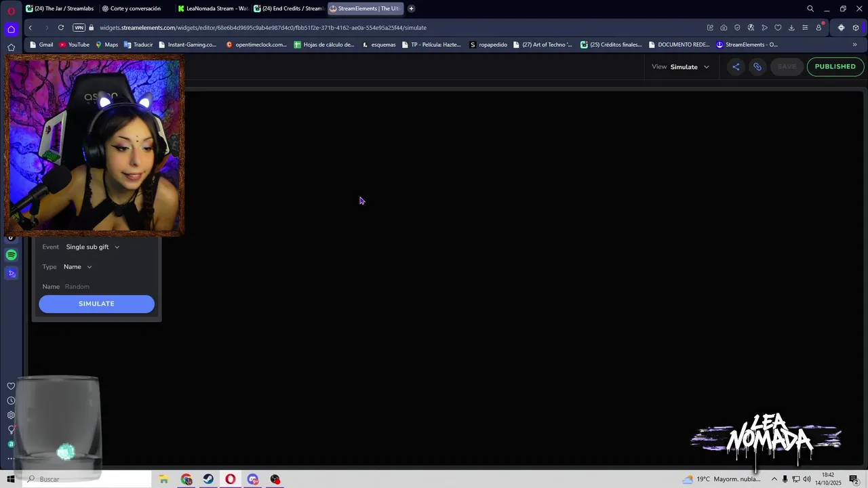The width and height of the screenshot is (868, 488).
Task: Open the Instant-Gaming bookmark
Action: tap(187, 45)
